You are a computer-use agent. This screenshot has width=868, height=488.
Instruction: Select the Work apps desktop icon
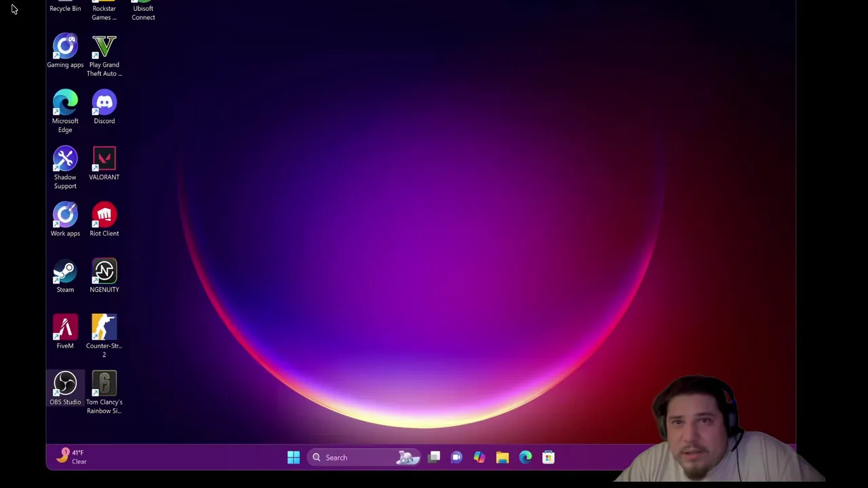click(x=65, y=220)
